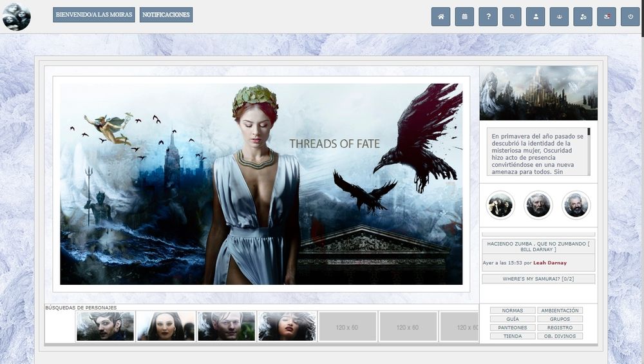644x364 pixels.
Task: Select the first character search thumbnail
Action: coord(105,326)
